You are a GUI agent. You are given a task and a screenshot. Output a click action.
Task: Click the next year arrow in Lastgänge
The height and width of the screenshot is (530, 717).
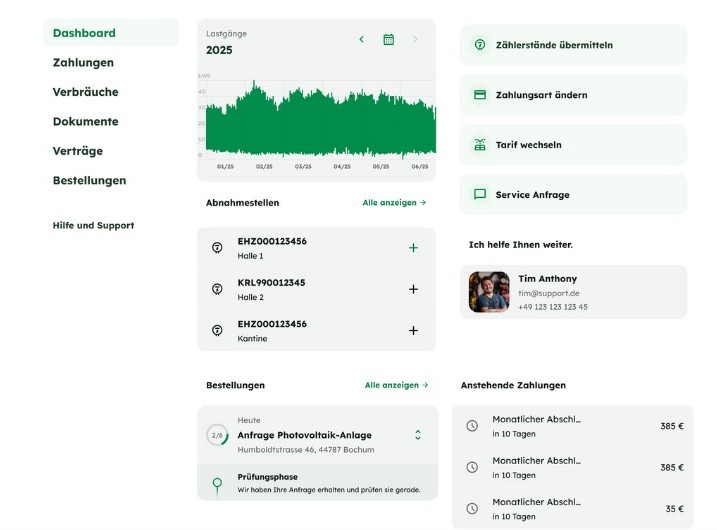[x=415, y=39]
